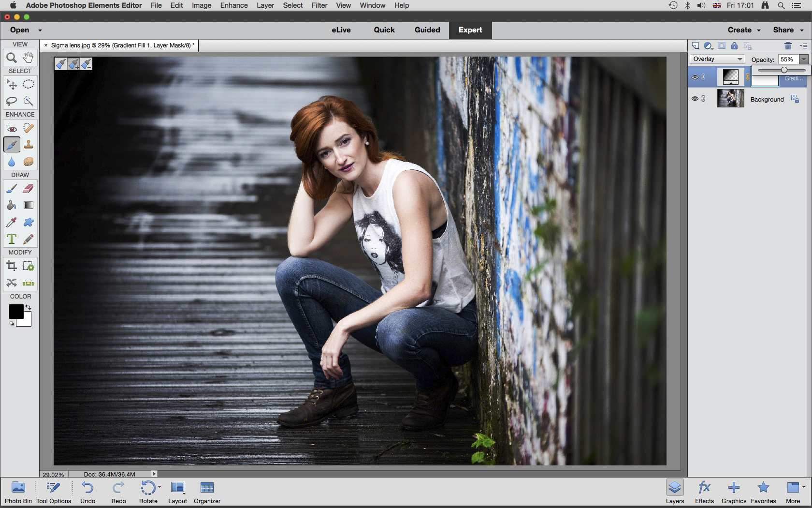Select the Clone Stamp tool
Image resolution: width=812 pixels, height=508 pixels.
pos(29,145)
